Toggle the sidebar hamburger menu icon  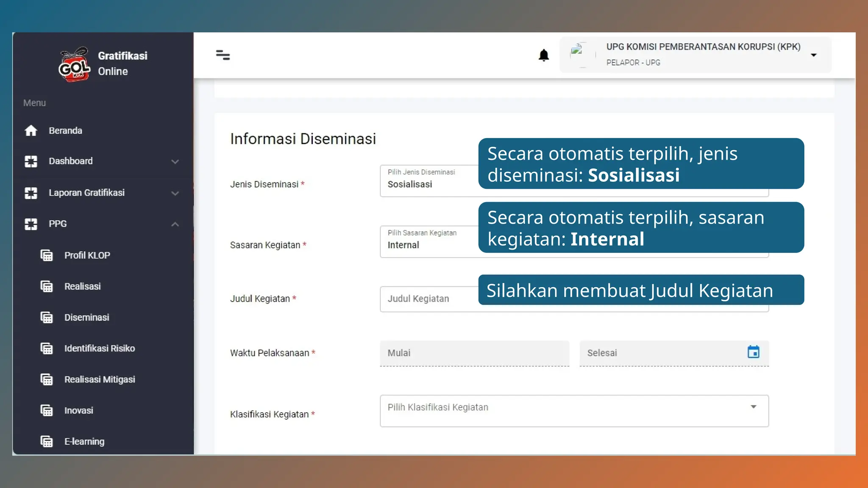[223, 55]
